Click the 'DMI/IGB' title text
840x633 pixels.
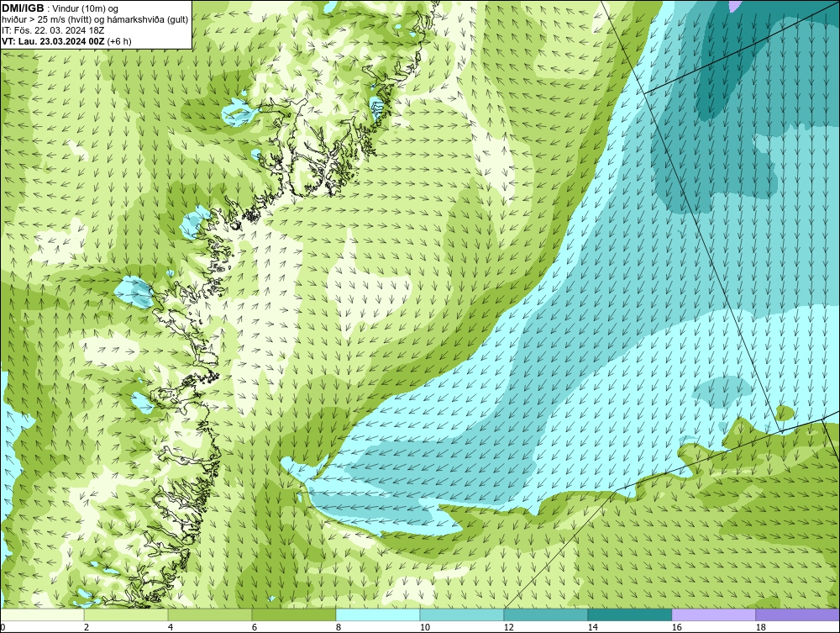click(x=23, y=8)
